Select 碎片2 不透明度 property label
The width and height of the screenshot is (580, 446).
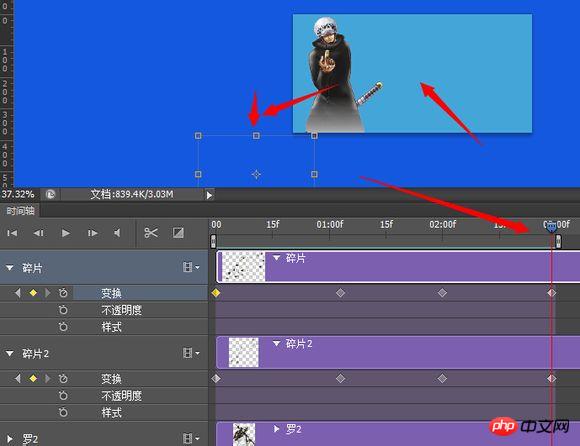(x=122, y=396)
